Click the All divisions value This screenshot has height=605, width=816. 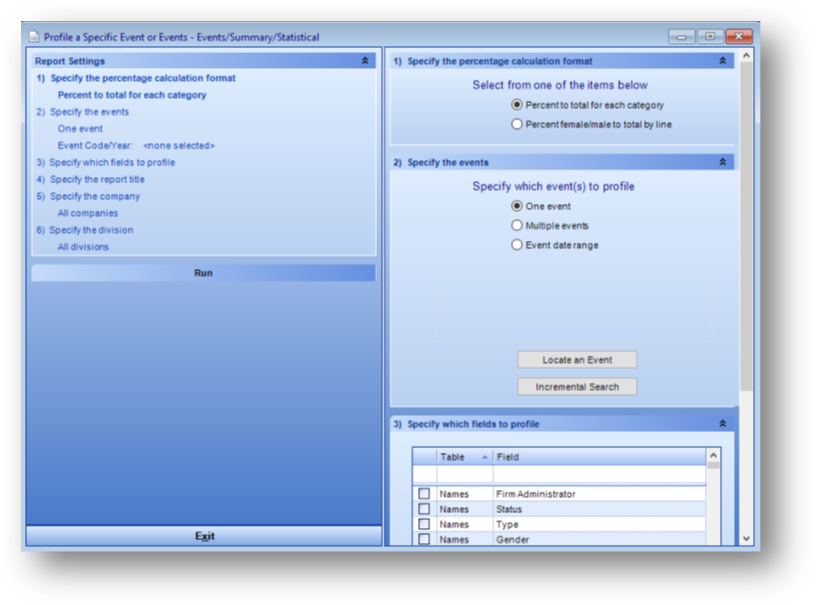83,247
